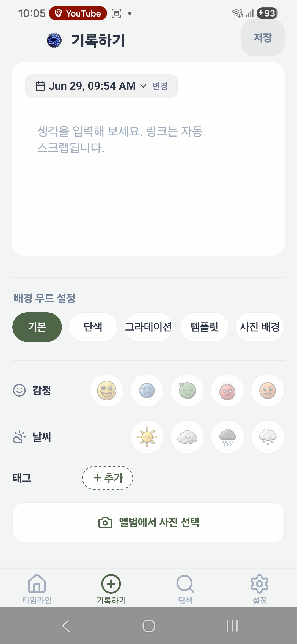
Task: Pick the green calm emotion face
Action: [x=187, y=391]
